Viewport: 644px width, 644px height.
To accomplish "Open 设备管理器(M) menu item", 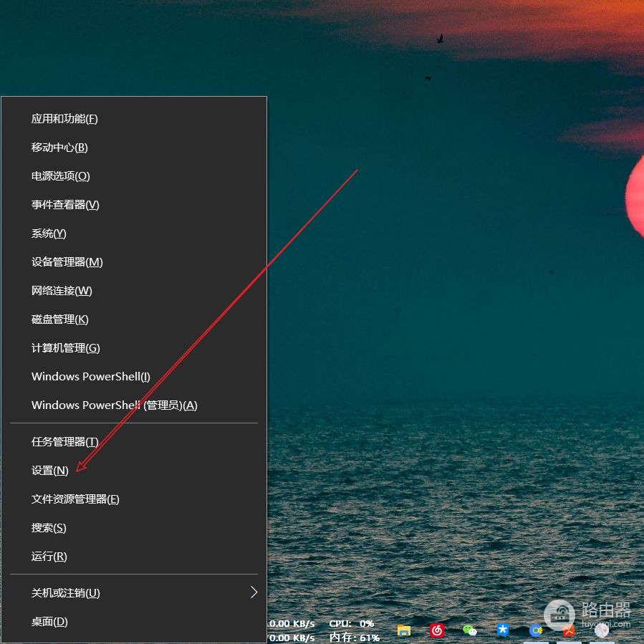I will (x=67, y=262).
